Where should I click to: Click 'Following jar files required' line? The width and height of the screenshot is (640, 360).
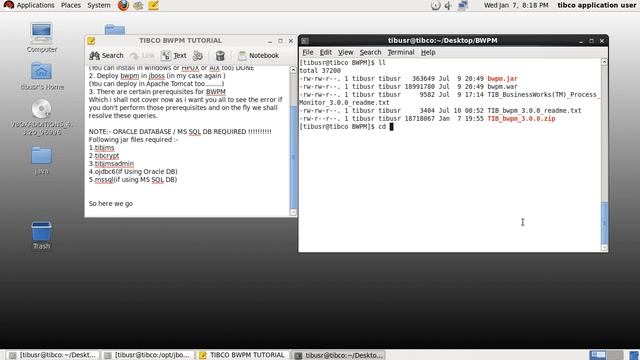(x=133, y=140)
